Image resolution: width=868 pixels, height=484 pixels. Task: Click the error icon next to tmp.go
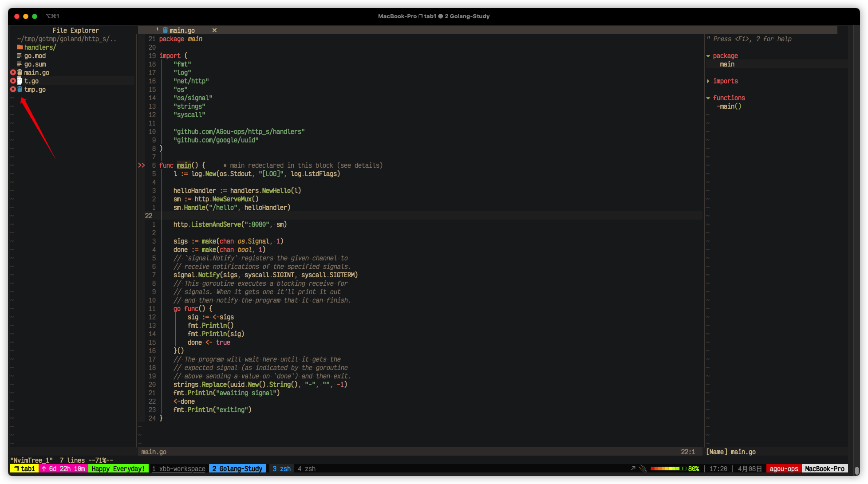pos(13,89)
